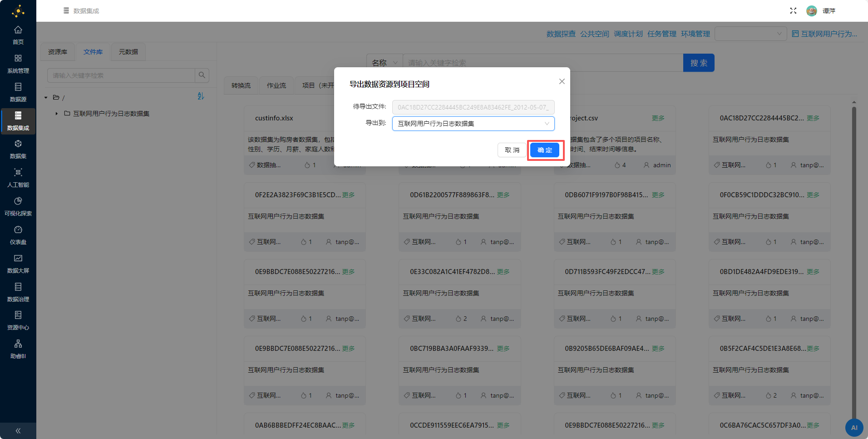Open the 任务管理 link

[x=661, y=34]
